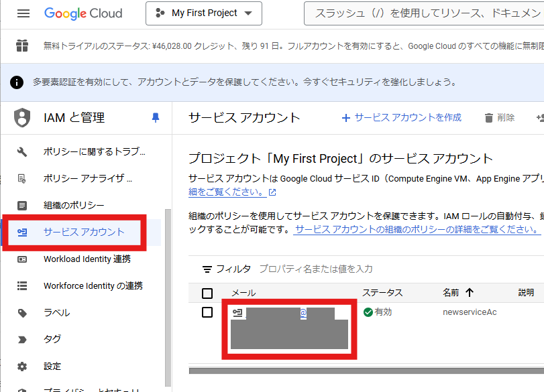This screenshot has height=392, width=544.
Task: Open the hamburger navigation menu
Action: [23, 13]
